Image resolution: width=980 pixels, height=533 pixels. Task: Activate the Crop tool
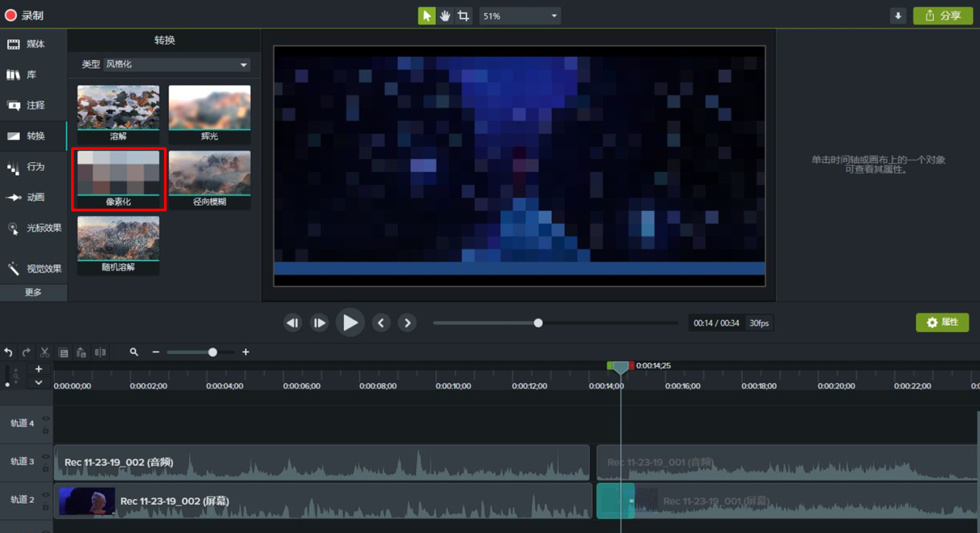coord(463,15)
